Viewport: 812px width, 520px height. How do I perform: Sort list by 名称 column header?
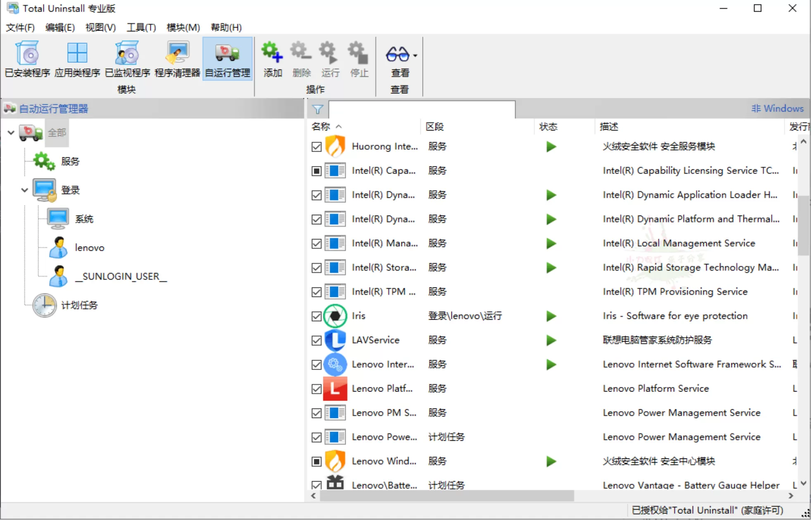click(321, 127)
